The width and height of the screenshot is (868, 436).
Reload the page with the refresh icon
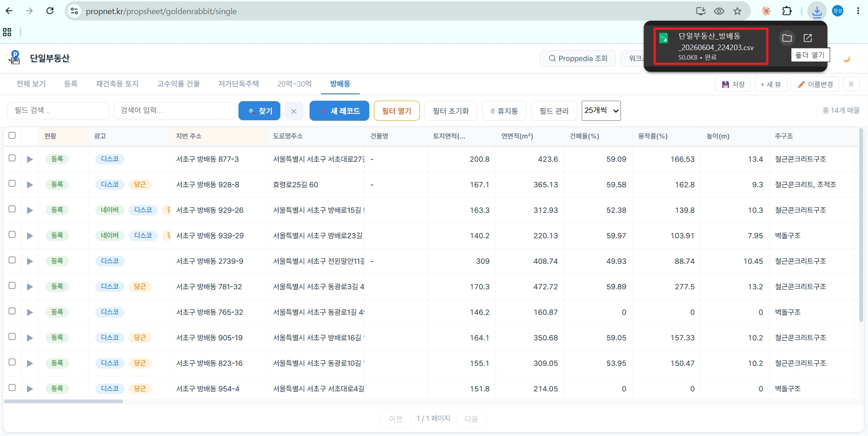click(x=50, y=11)
